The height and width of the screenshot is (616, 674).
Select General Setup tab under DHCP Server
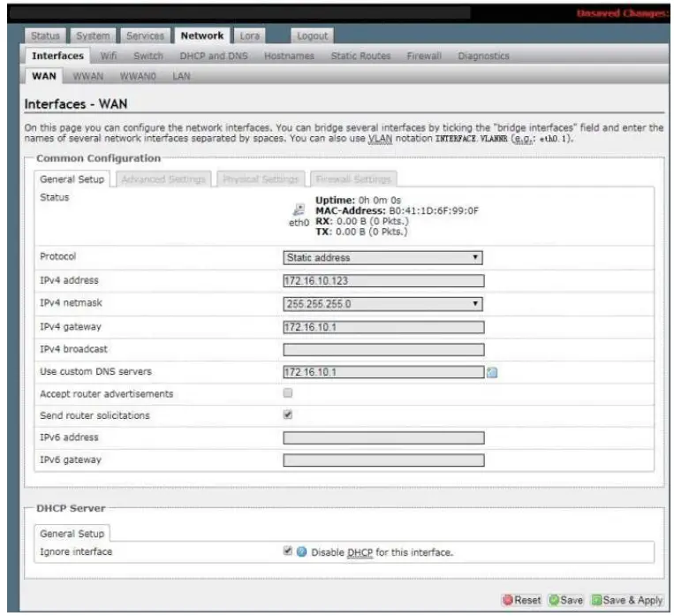(x=72, y=534)
